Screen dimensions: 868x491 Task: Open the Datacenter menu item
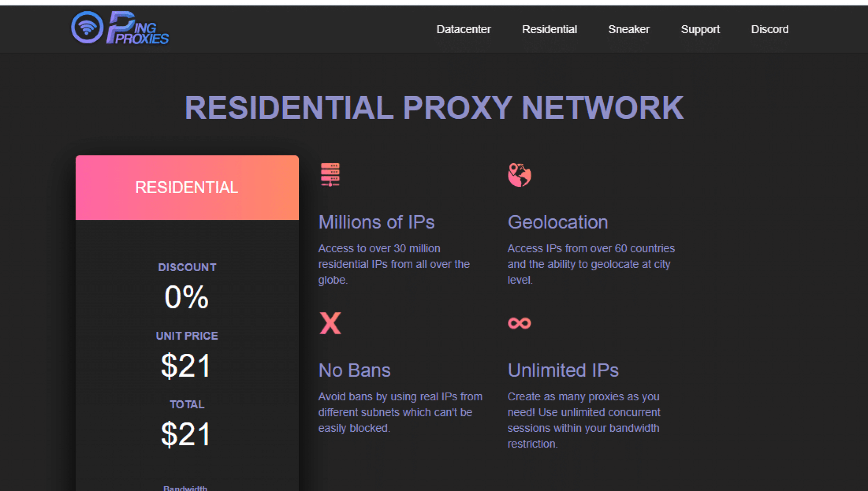pyautogui.click(x=464, y=29)
